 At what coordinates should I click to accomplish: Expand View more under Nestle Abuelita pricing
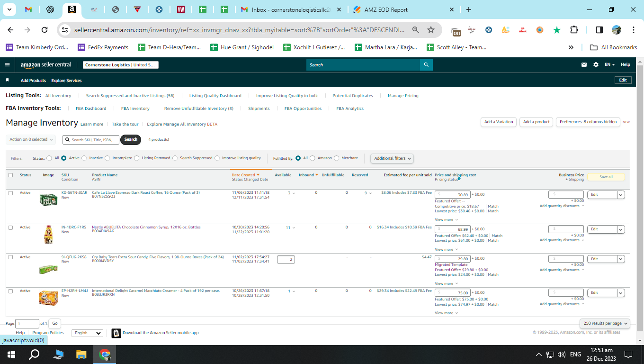(x=446, y=250)
